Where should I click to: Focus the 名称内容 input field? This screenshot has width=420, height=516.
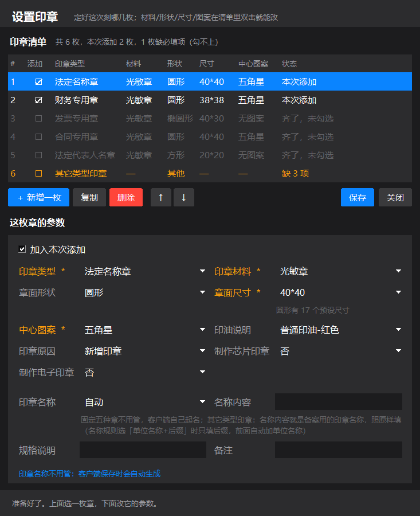[x=339, y=401]
